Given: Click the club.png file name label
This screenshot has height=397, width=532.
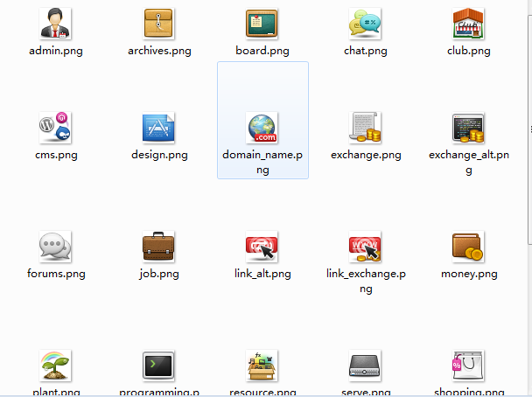Looking at the screenshot, I should click(468, 51).
